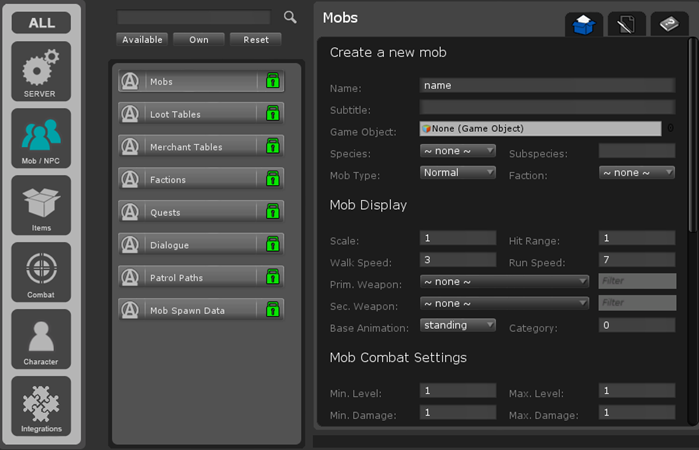This screenshot has height=450, width=699.
Task: Toggle the green lock on Patrol Paths
Action: [272, 277]
